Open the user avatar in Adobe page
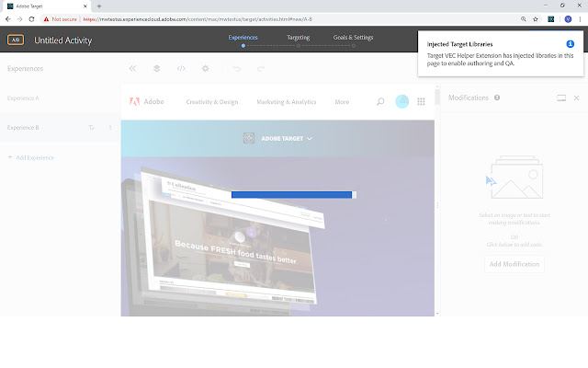 (402, 101)
